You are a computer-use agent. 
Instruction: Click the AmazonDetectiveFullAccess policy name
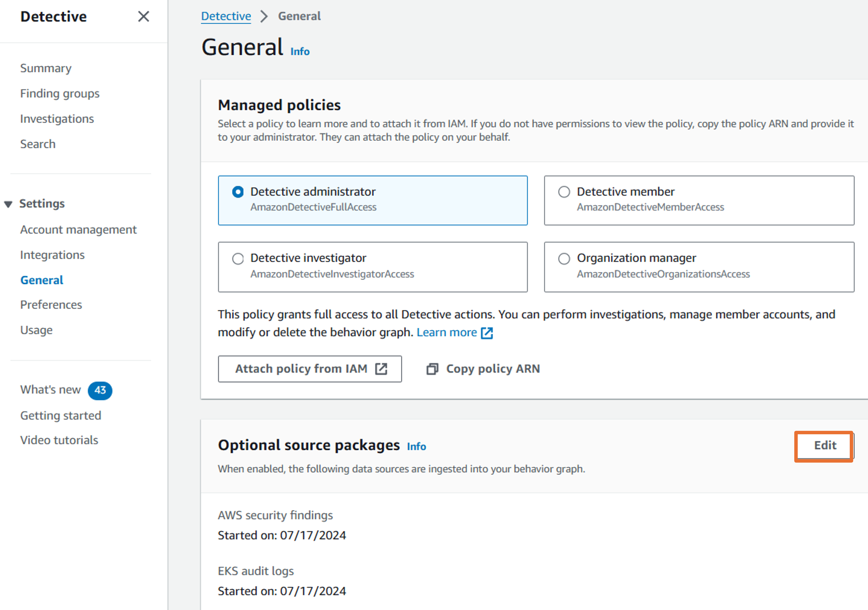pyautogui.click(x=313, y=207)
